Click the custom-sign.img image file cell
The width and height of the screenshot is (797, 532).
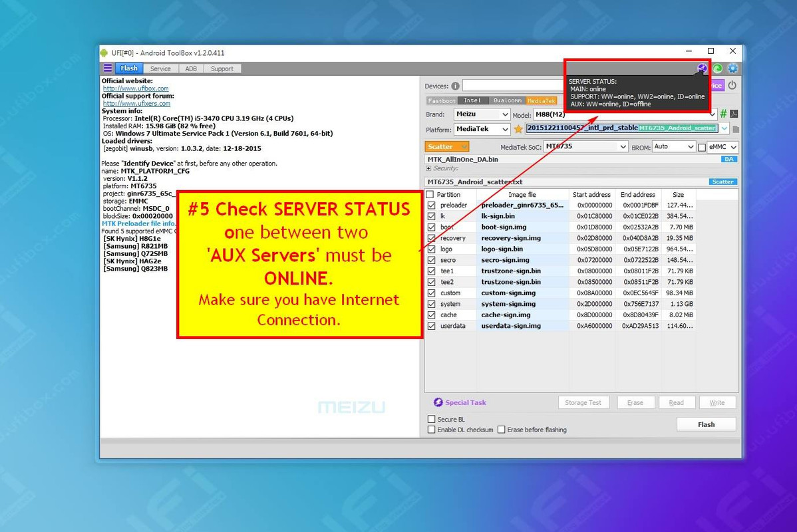(x=522, y=293)
